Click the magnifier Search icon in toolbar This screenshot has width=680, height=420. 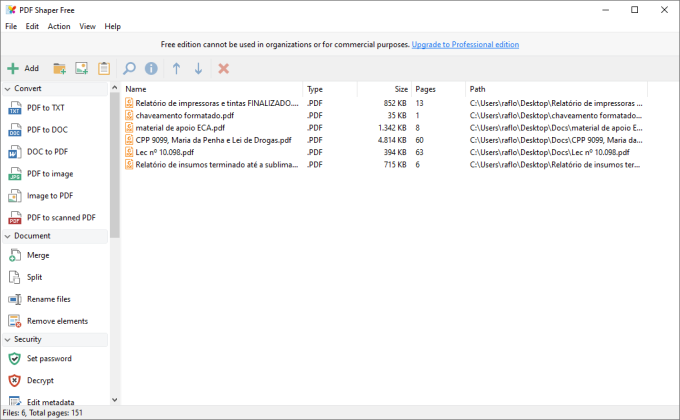click(129, 69)
